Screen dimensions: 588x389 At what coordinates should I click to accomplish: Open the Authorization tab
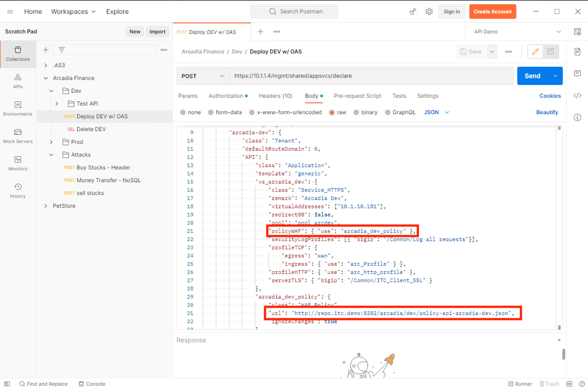click(228, 96)
